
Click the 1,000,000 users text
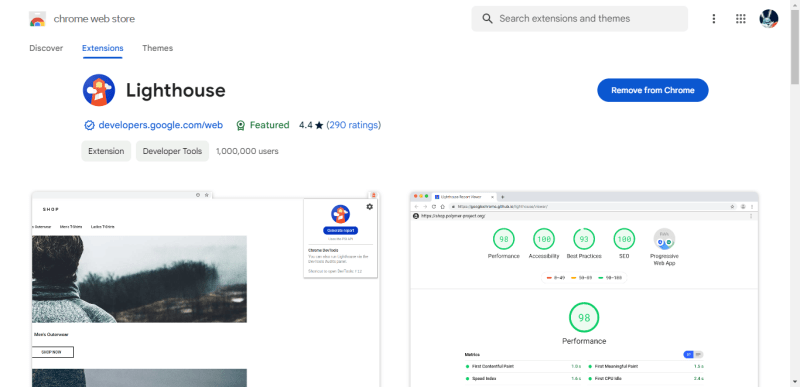tap(247, 151)
